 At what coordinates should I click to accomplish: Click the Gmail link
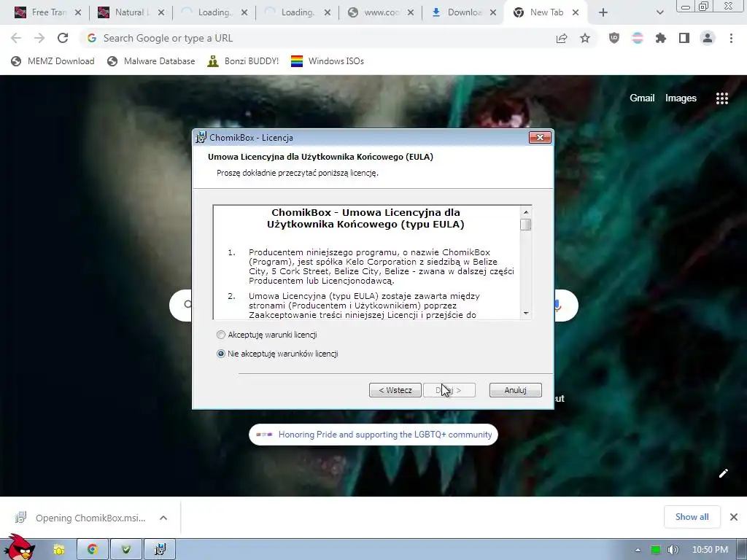(642, 98)
